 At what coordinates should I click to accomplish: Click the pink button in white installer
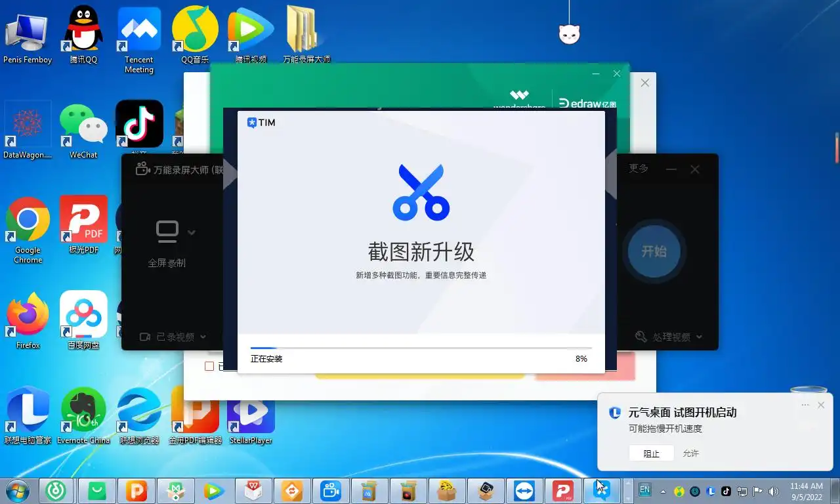(585, 366)
